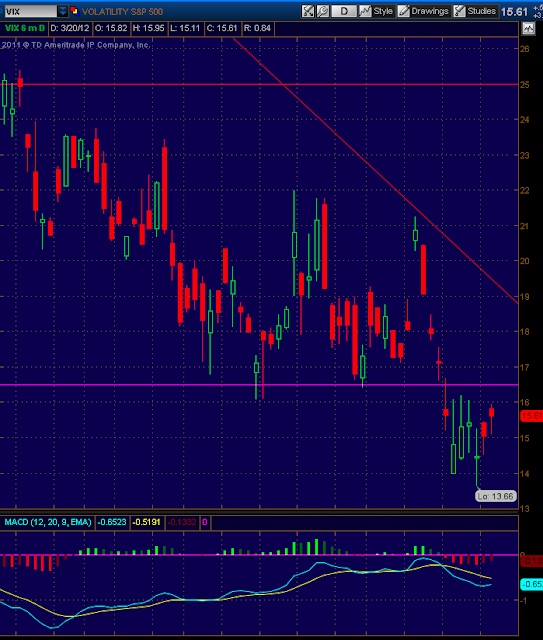This screenshot has width=543, height=640.
Task: Click the high value H: 15.95
Action: pos(149,28)
